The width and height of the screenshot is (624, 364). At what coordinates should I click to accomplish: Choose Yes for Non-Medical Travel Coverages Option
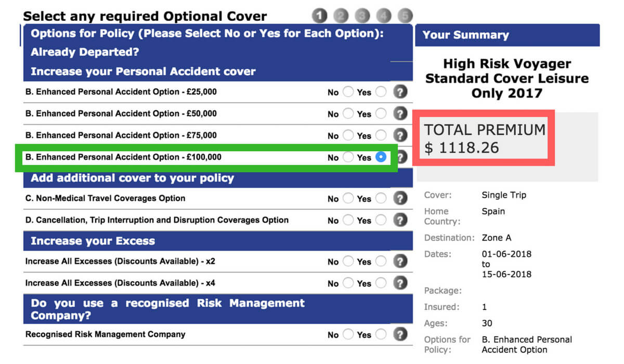pos(381,198)
